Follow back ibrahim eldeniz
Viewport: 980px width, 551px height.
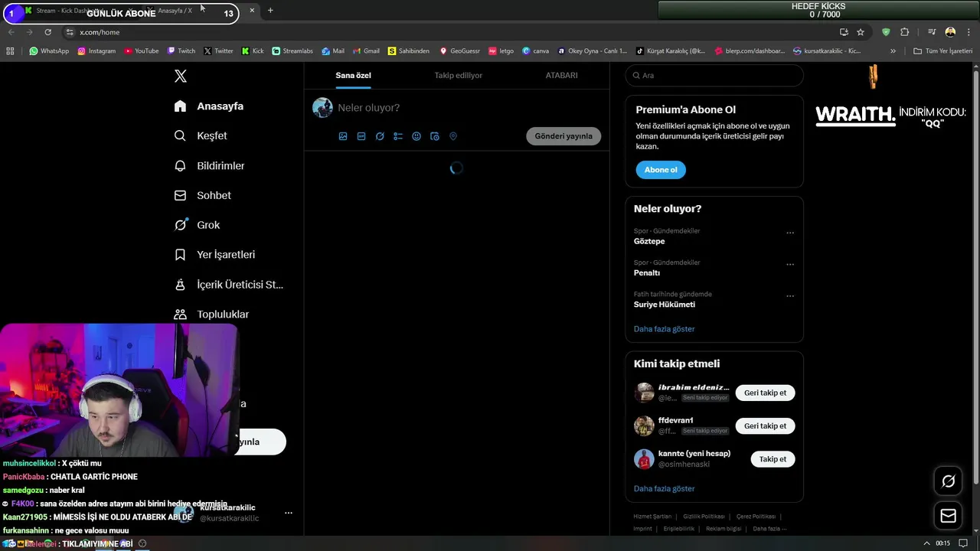click(765, 393)
